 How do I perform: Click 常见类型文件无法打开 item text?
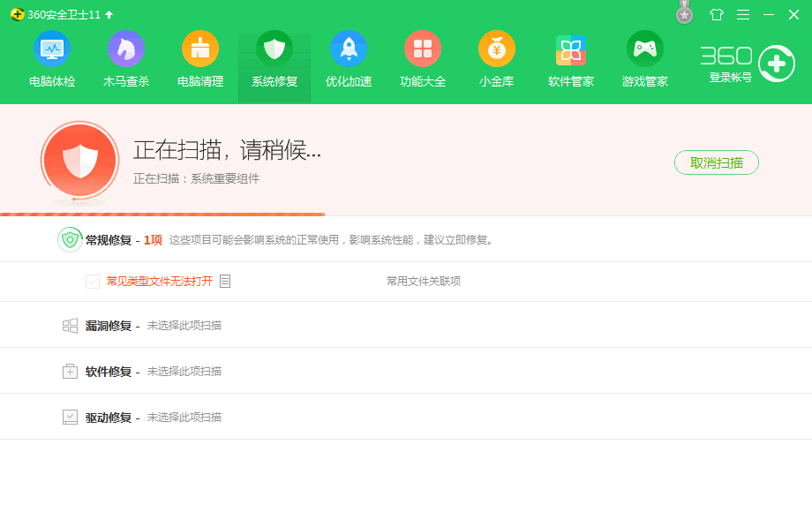point(160,281)
